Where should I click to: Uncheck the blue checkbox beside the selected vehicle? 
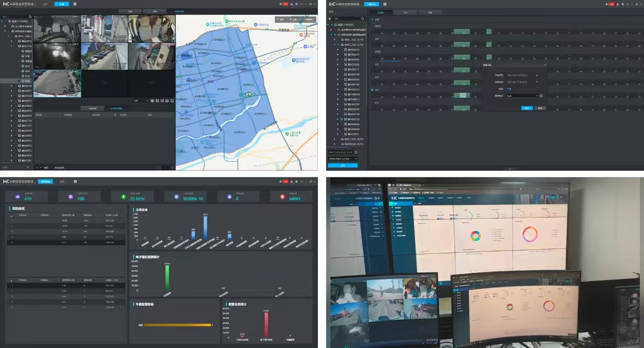342,119
